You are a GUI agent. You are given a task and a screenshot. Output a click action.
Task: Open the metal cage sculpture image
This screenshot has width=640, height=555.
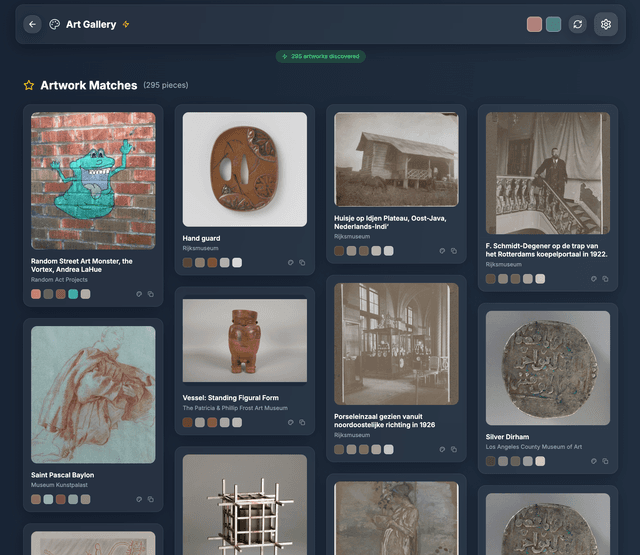click(245, 505)
